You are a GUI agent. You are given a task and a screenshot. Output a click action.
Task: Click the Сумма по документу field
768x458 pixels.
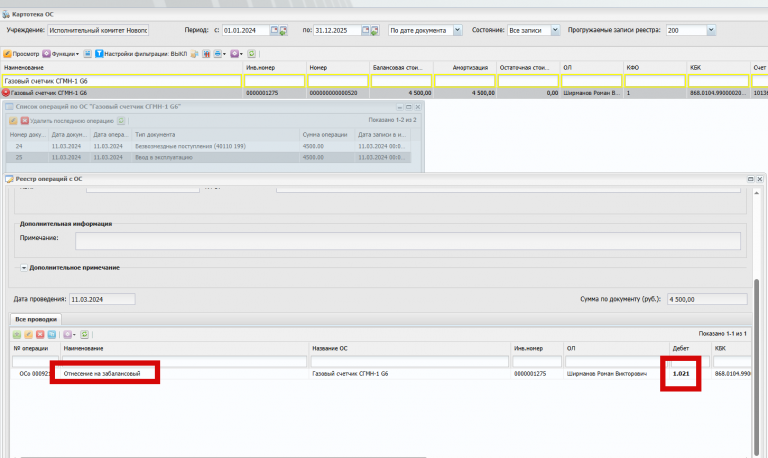coord(707,299)
